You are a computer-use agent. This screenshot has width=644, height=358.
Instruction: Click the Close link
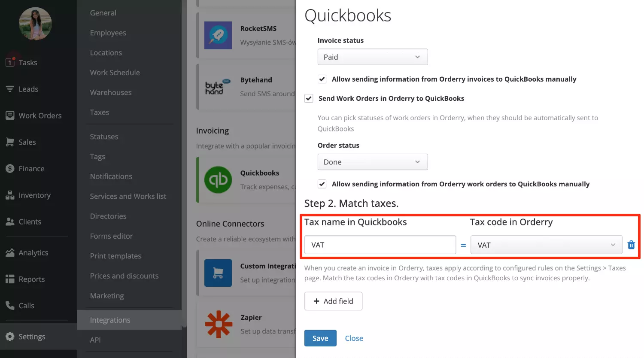[354, 338]
